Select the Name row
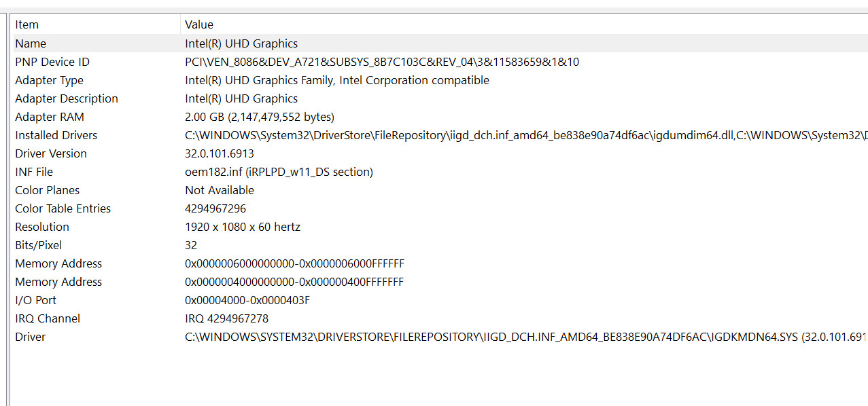Viewport: 868px width, 406px height. click(x=440, y=43)
